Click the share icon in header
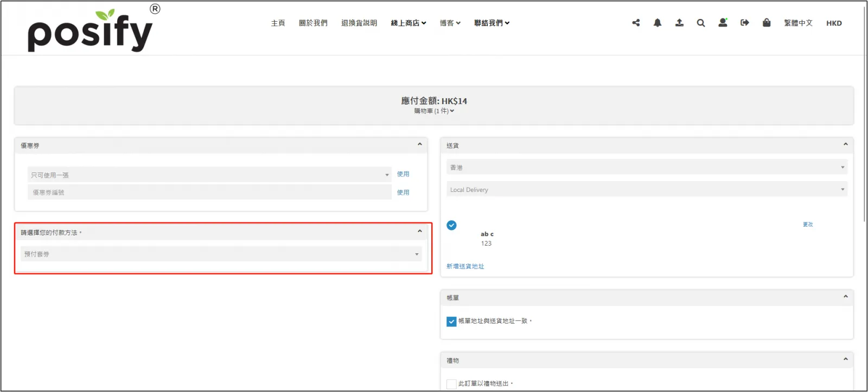Image resolution: width=868 pixels, height=392 pixels. pyautogui.click(x=636, y=23)
